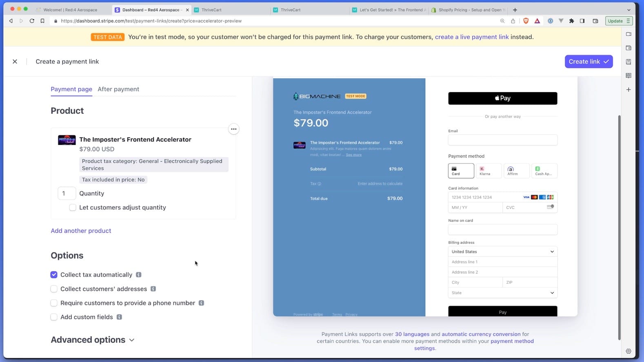Open the United States country dropdown
644x362 pixels.
click(x=502, y=252)
